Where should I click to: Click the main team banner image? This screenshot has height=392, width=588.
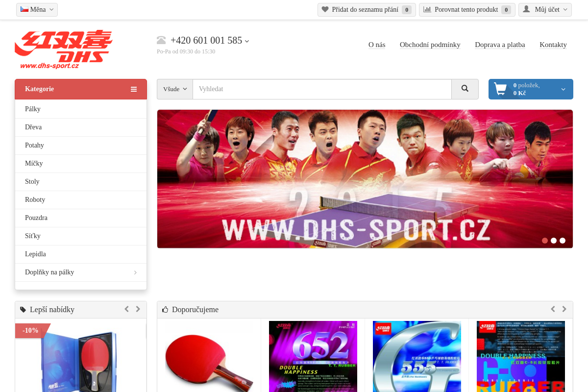365,179
